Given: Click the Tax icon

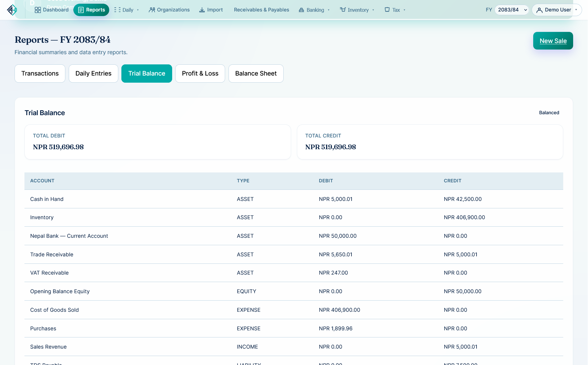Looking at the screenshot, I should tap(387, 10).
